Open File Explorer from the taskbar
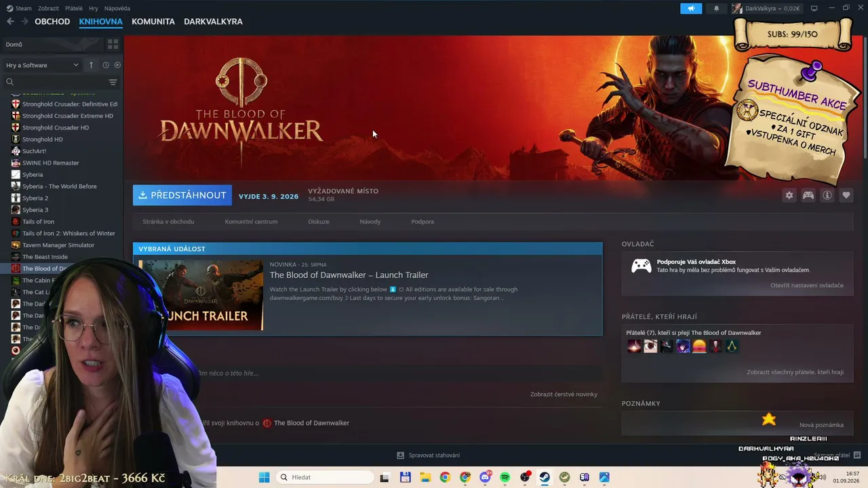The height and width of the screenshot is (488, 868). 425,477
